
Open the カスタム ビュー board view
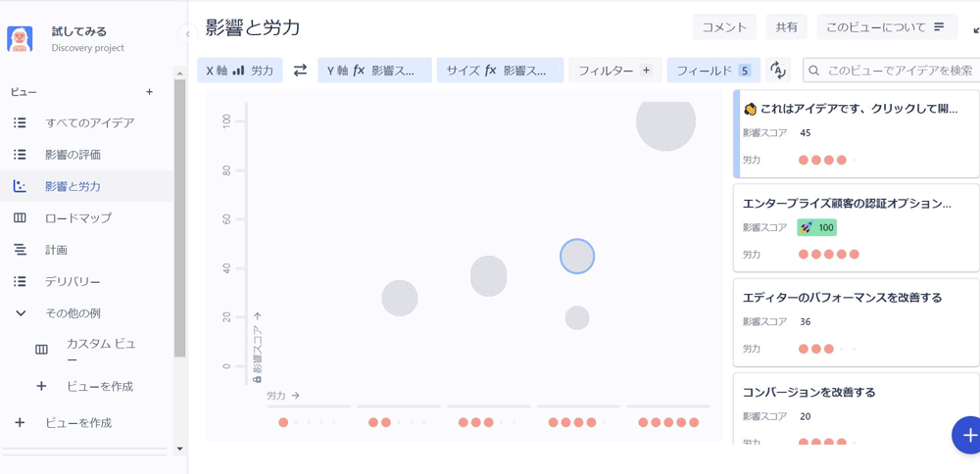[98, 351]
